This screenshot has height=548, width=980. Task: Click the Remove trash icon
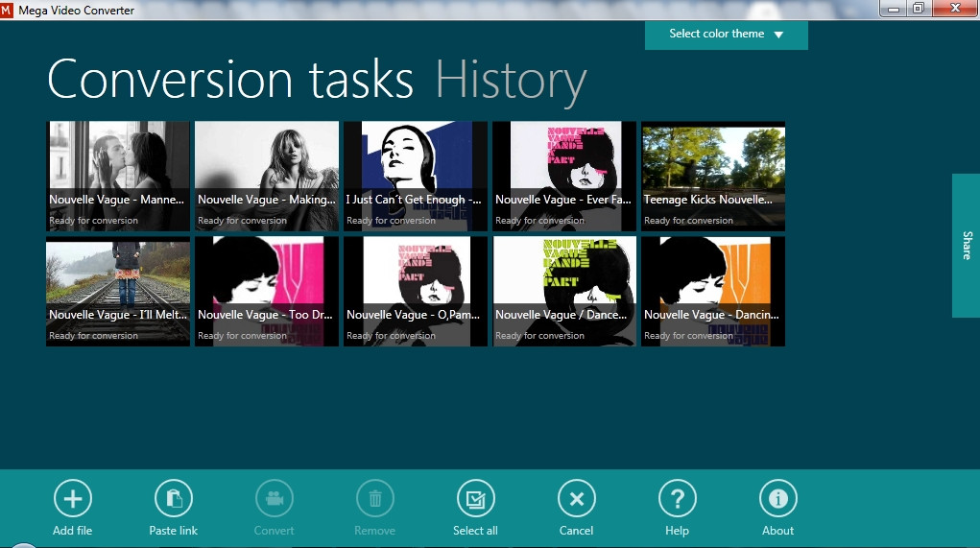click(x=375, y=499)
